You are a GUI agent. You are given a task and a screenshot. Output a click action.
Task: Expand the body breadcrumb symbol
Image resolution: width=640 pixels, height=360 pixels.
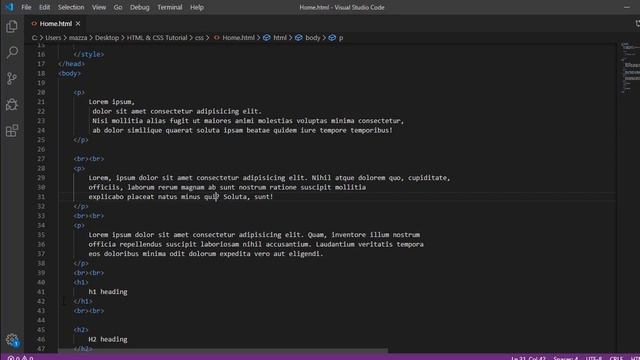pyautogui.click(x=313, y=38)
